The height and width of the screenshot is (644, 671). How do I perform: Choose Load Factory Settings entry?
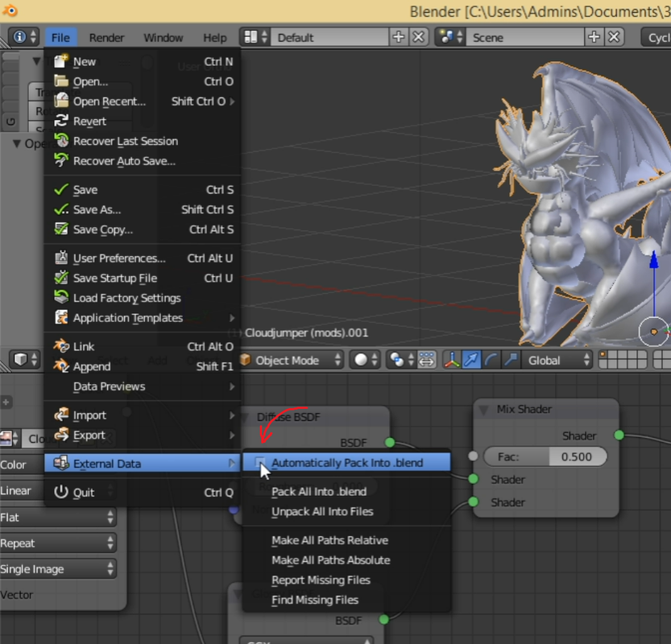click(x=143, y=298)
